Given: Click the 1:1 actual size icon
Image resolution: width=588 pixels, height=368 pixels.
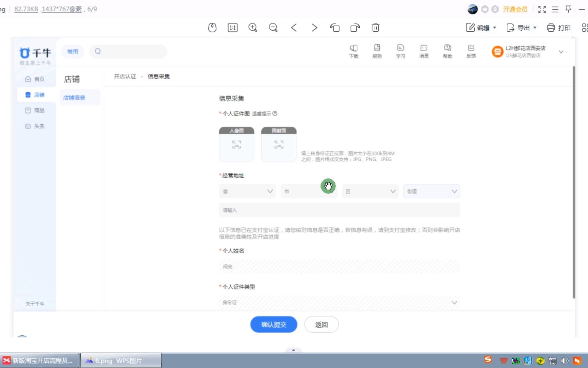Looking at the screenshot, I should click(x=233, y=28).
